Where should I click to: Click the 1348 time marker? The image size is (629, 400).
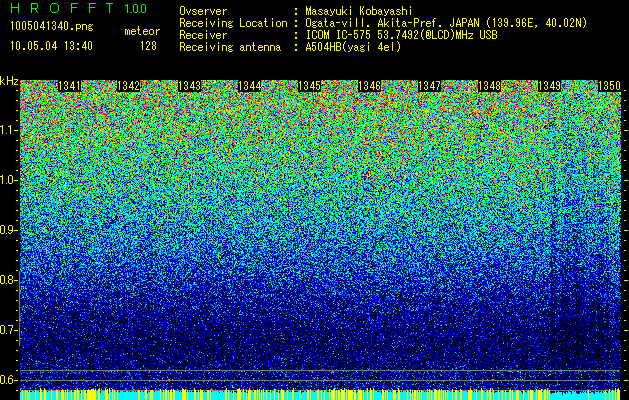pos(489,86)
